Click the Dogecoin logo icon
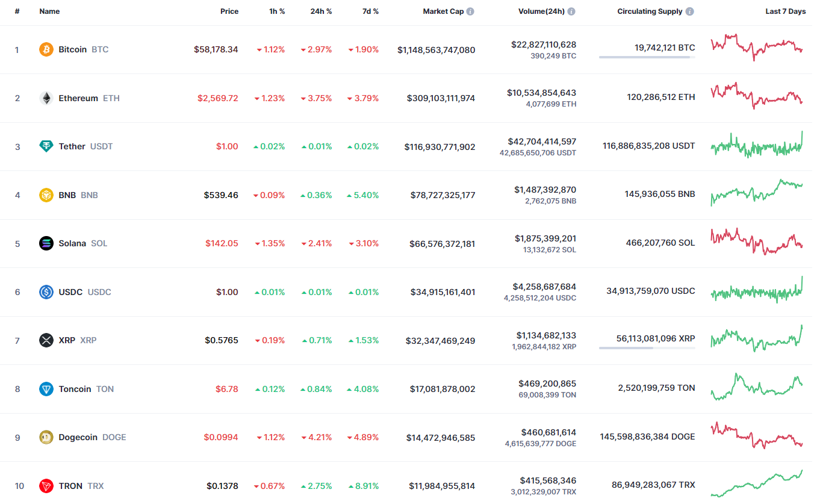 [46, 437]
